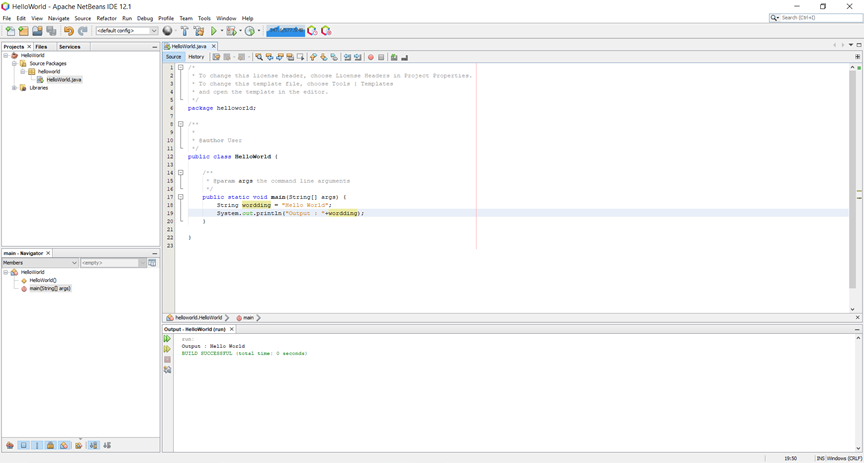Open the Refactor menu
864x463 pixels.
[106, 18]
